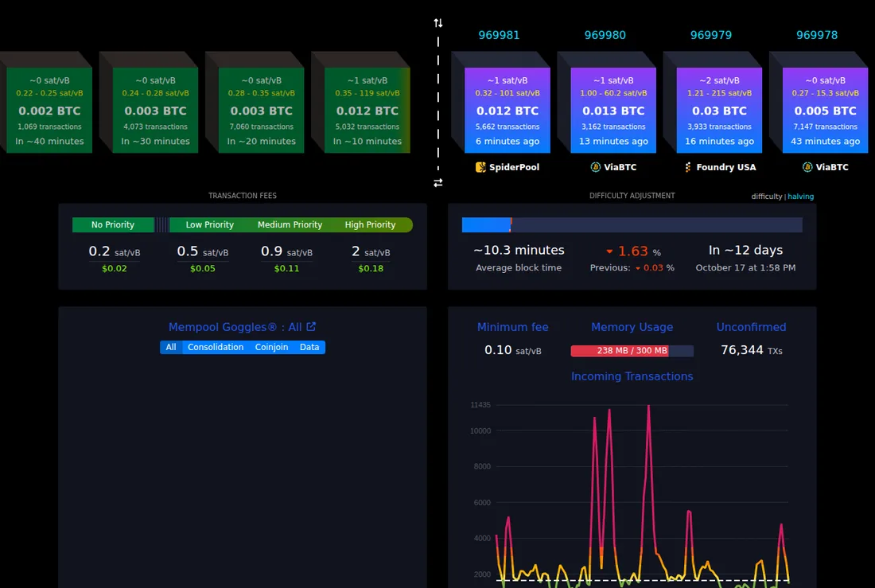Click the 11435 axis label on chart
Screen dimensions: 875x588
(x=480, y=405)
